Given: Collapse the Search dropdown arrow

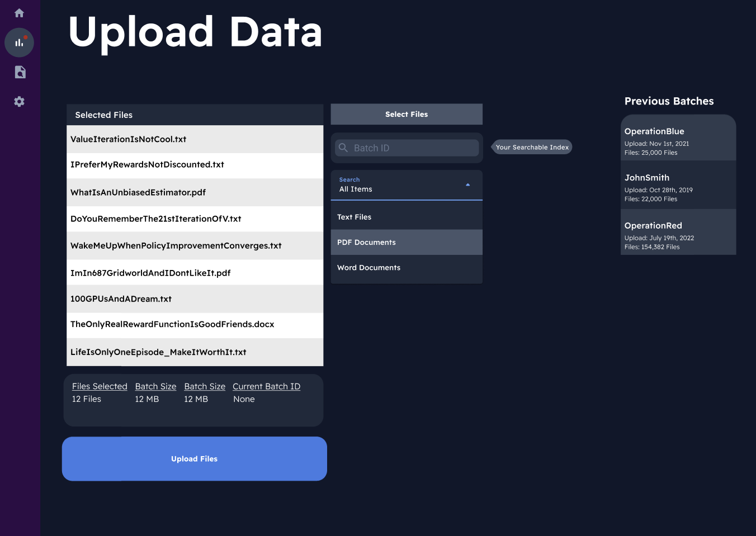Looking at the screenshot, I should tap(468, 184).
